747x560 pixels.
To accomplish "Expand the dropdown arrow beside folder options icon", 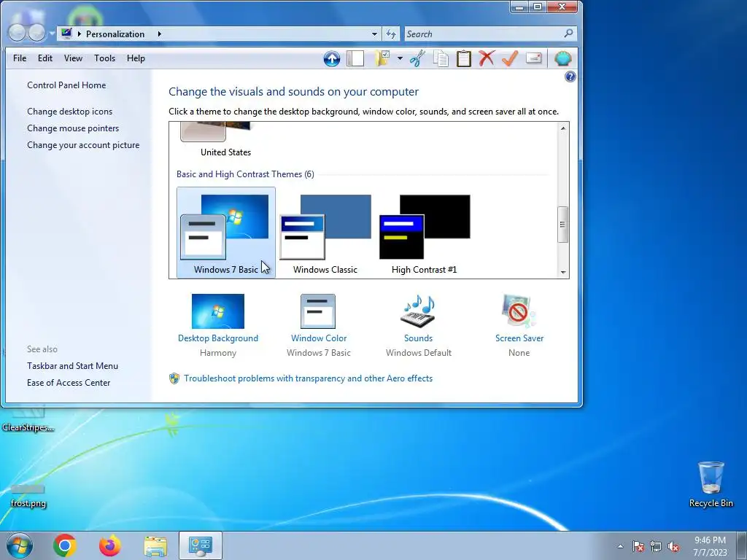I will [400, 58].
